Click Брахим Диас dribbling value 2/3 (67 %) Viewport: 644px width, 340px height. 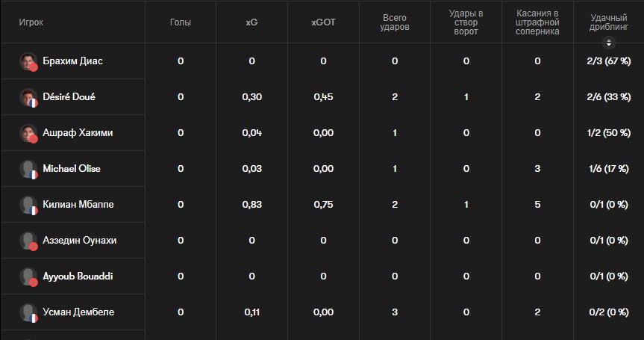coord(609,61)
